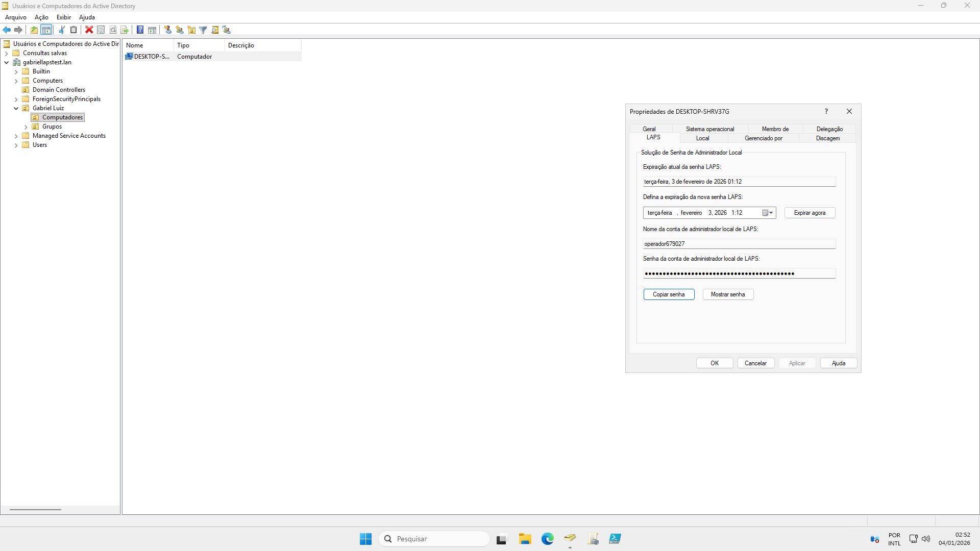980x551 pixels.
Task: Expand the Grupos tree node
Action: 26,127
